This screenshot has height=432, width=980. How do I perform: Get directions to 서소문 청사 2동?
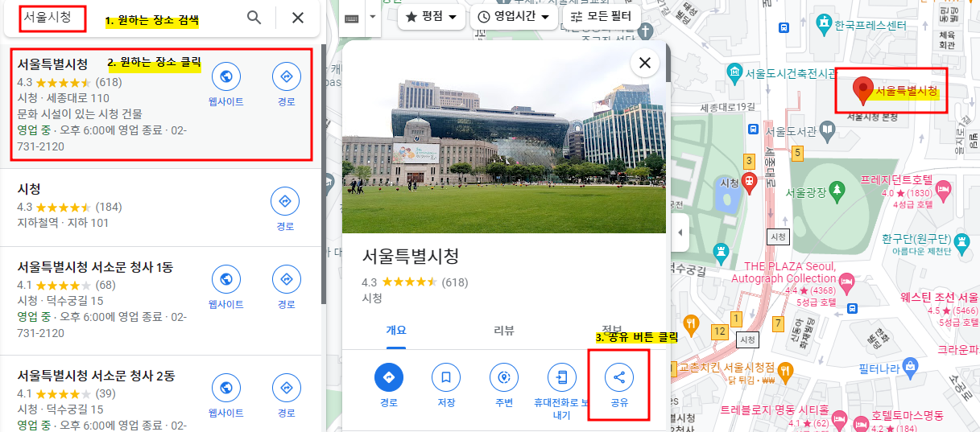[286, 388]
